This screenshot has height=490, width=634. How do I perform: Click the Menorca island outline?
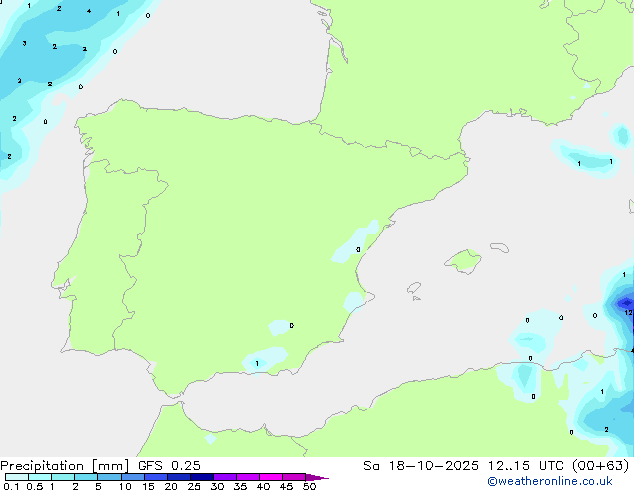(500, 247)
